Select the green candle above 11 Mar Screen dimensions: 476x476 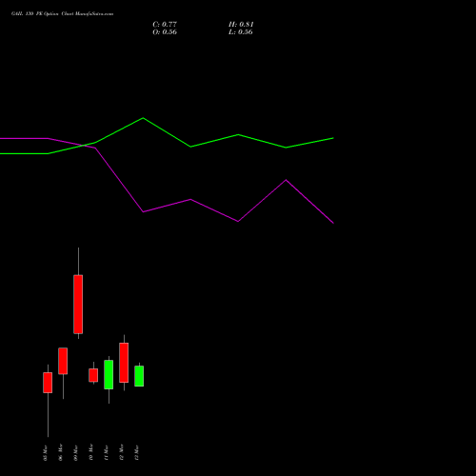coord(109,375)
